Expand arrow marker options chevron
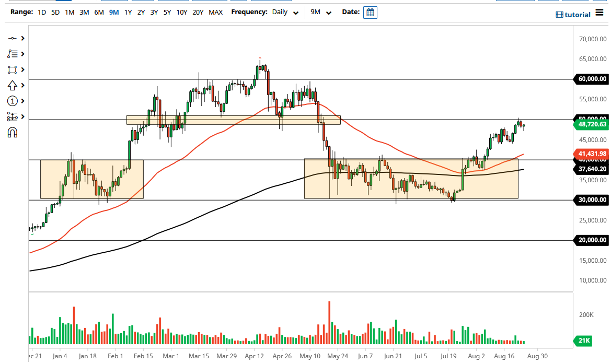Viewport: 611px width, 364px height. [x=22, y=85]
